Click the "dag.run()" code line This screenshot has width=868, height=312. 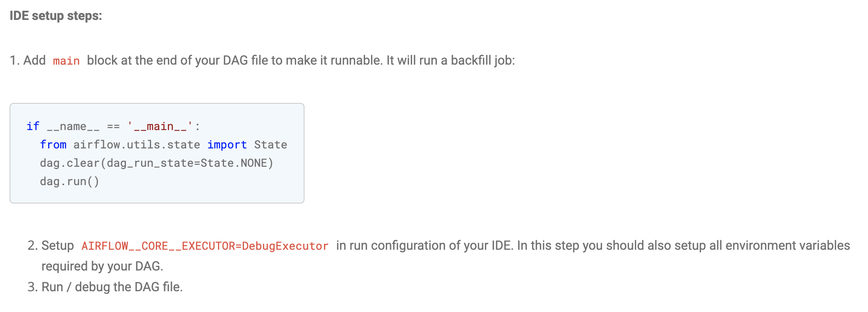[70, 181]
